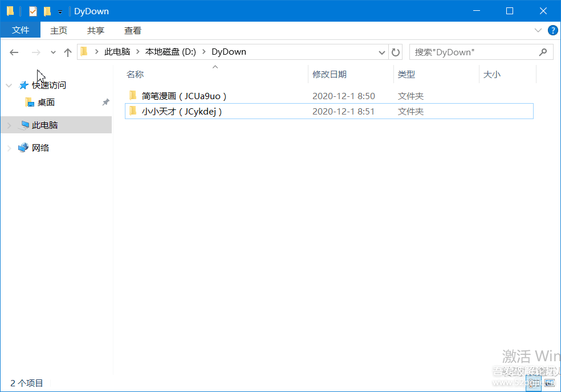Click the up arrow to parent folder
This screenshot has height=392, width=561.
(68, 52)
